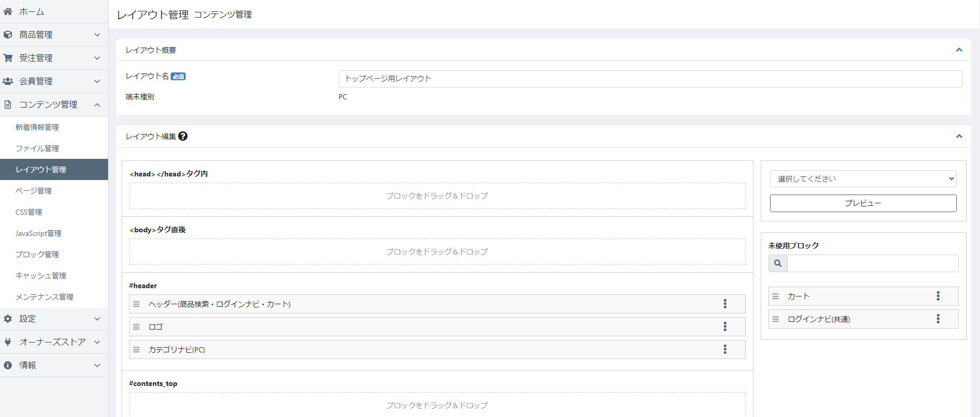Screen dimensions: 980x417
Task: Click the <head> tag drop area
Action: [x=437, y=196]
